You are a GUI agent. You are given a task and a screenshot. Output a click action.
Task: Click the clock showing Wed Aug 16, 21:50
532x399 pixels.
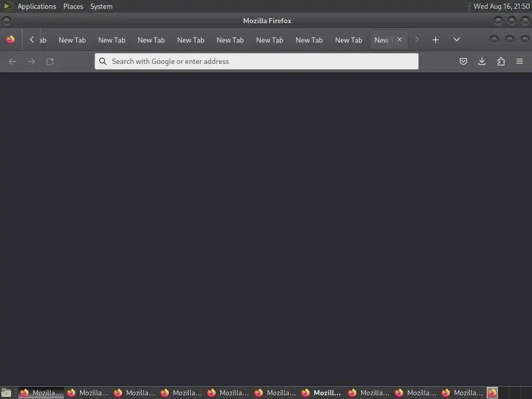[x=501, y=6]
